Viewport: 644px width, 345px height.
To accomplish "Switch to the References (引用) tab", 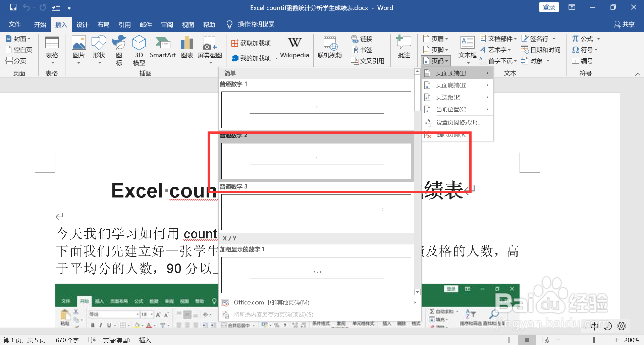I will click(x=125, y=24).
